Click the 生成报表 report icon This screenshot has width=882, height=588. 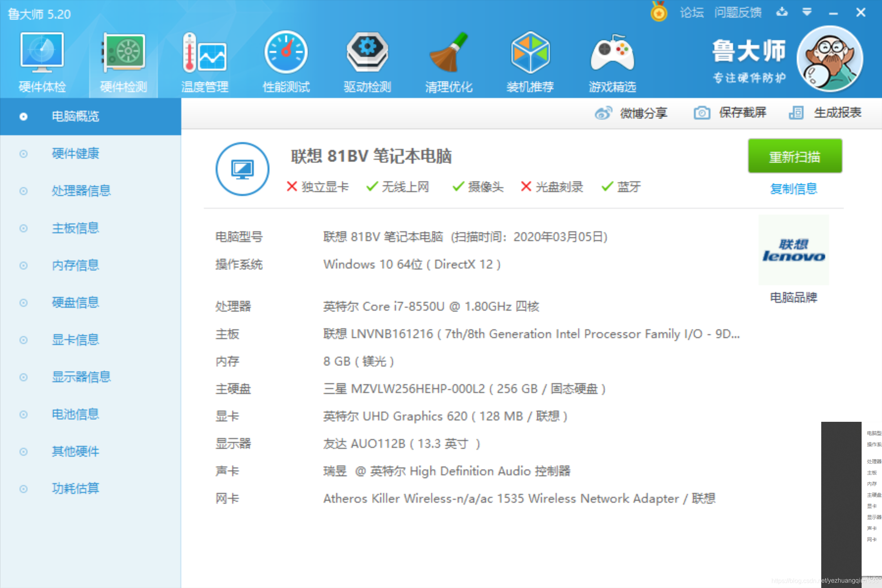(796, 113)
